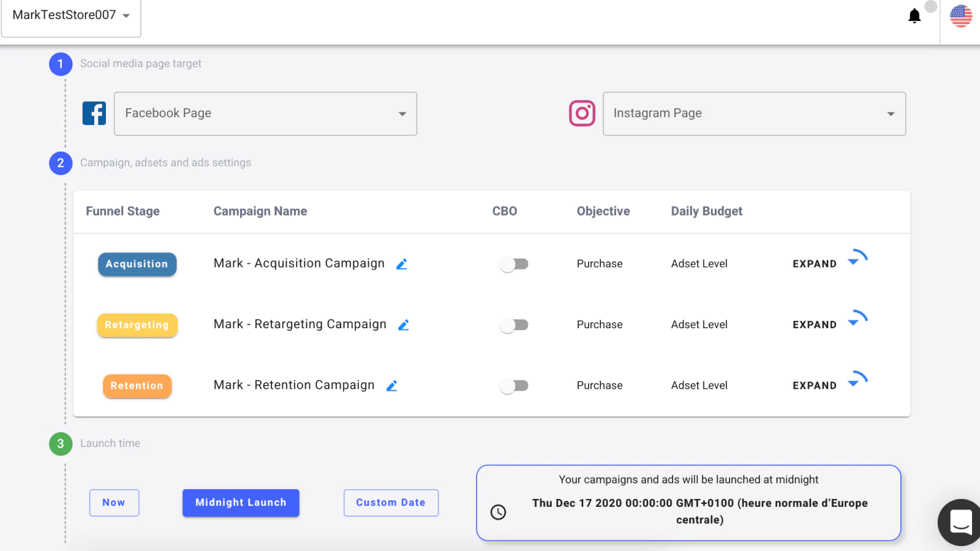
Task: Edit the Retention Campaign name pencil
Action: [392, 386]
